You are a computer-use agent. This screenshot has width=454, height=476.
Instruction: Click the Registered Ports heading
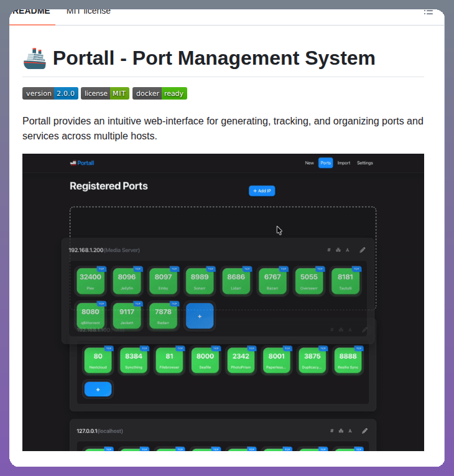pyautogui.click(x=109, y=186)
